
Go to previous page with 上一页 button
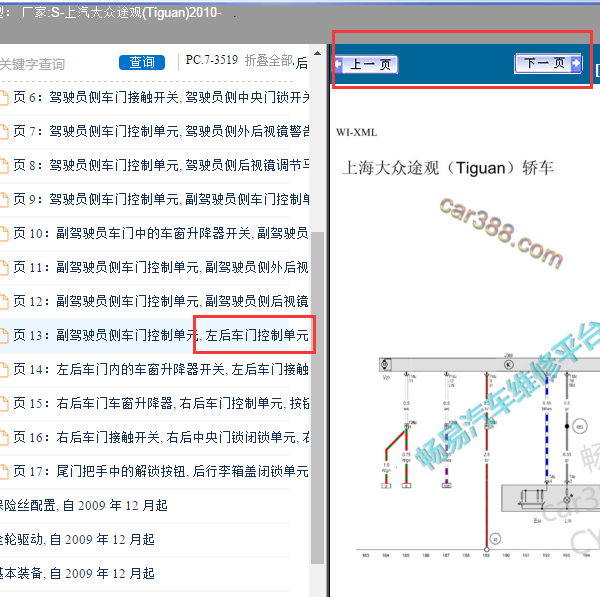(366, 64)
